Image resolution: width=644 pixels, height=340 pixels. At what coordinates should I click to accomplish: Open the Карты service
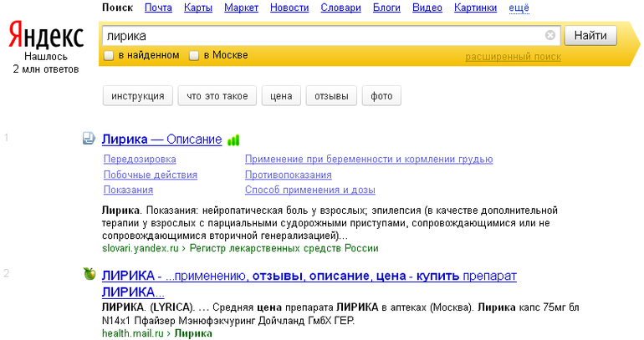(x=198, y=8)
